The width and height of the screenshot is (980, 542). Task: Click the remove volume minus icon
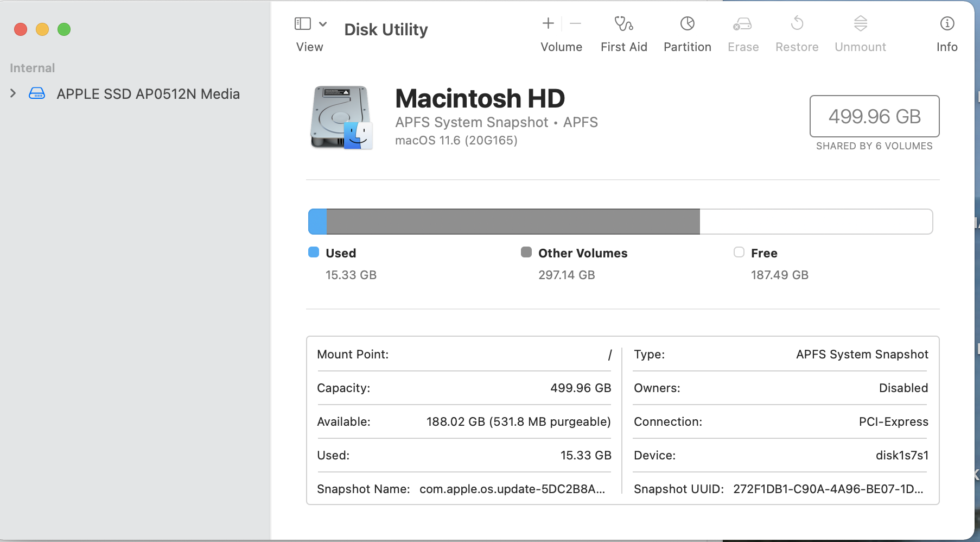coord(576,23)
